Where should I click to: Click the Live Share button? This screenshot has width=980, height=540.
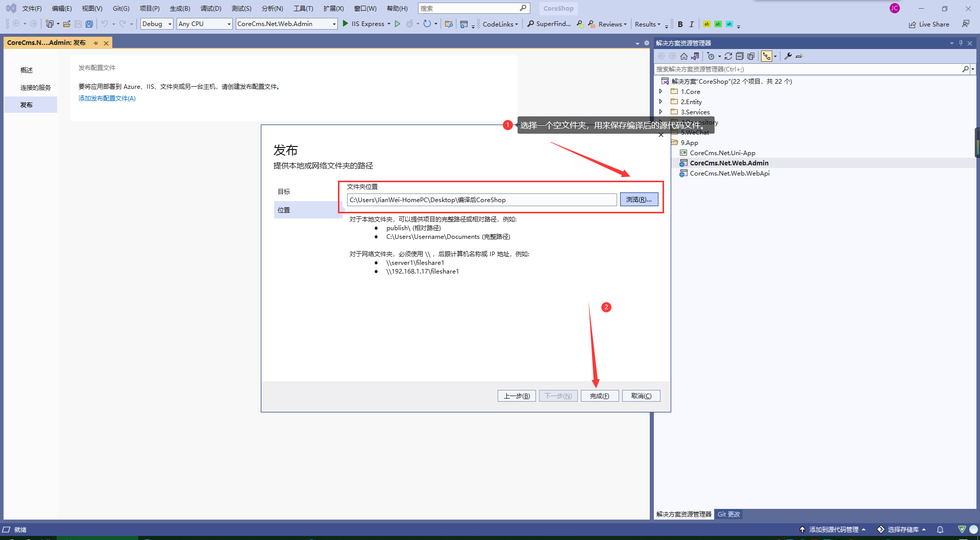(x=929, y=24)
